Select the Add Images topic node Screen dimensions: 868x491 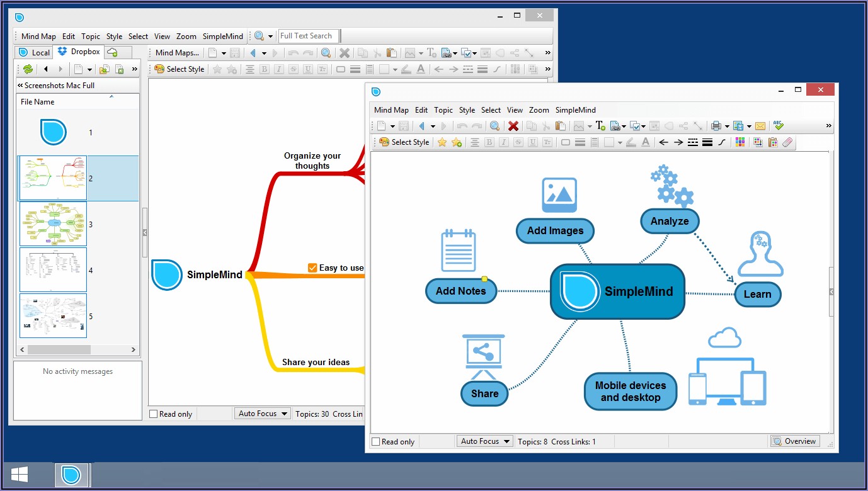[555, 230]
